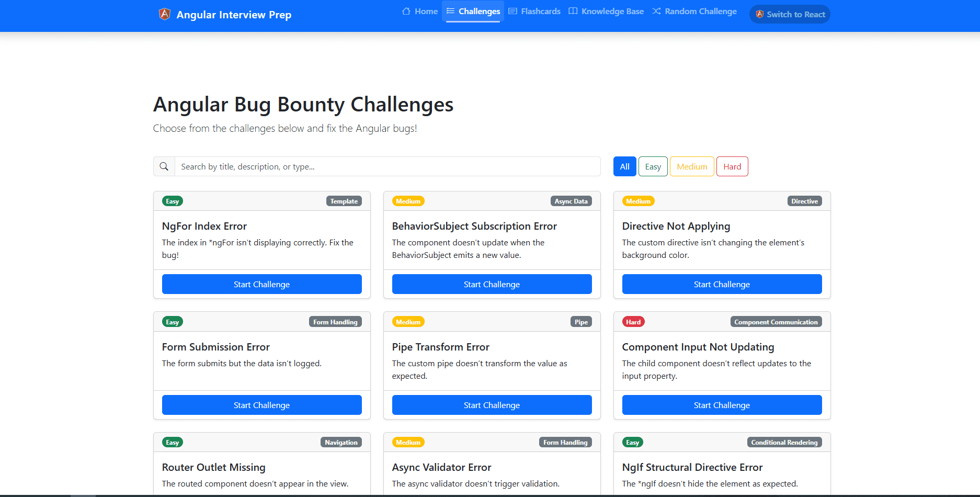980x497 pixels.
Task: Start the NgFor Index Error challenge
Action: coord(262,284)
